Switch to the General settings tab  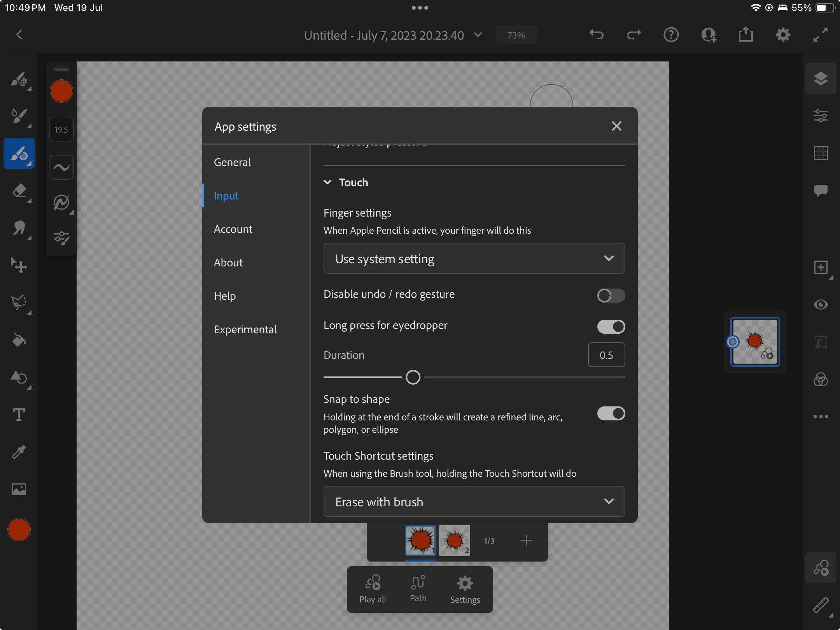pos(232,162)
